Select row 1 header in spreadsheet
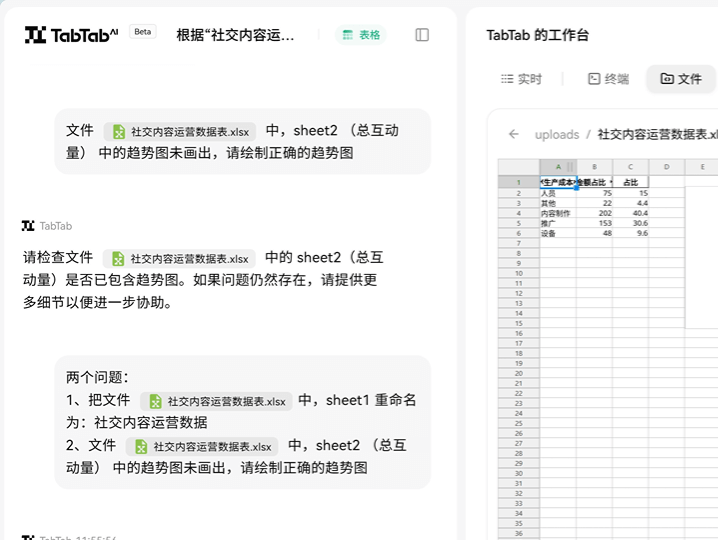 coord(518,182)
